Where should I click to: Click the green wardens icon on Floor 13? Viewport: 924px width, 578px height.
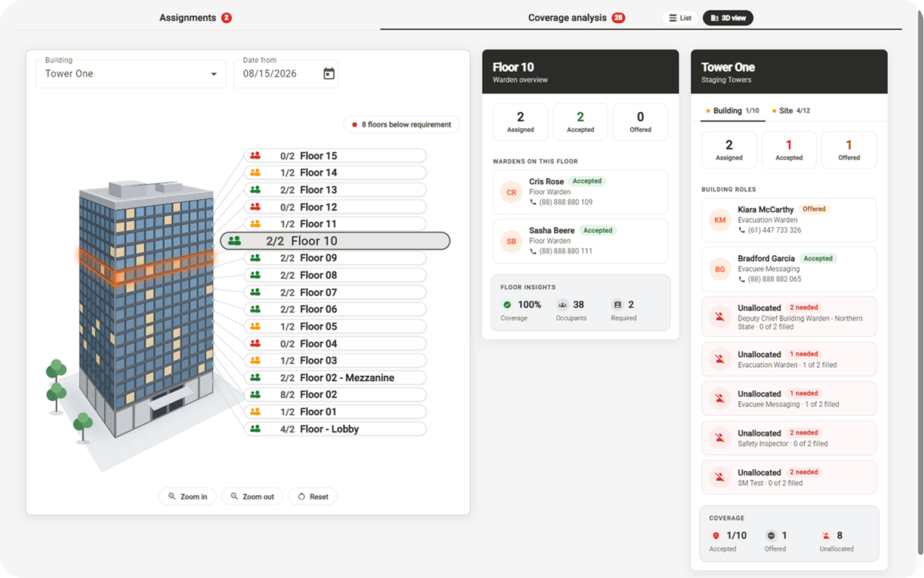click(255, 190)
